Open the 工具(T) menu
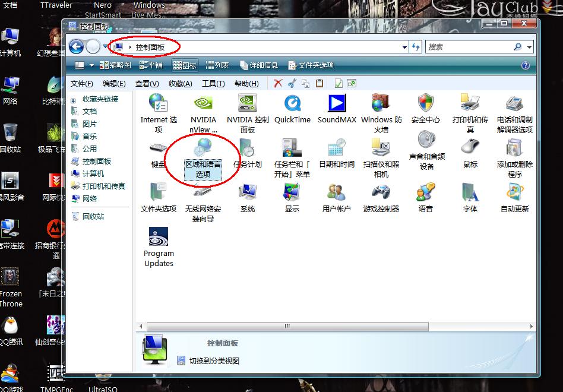 [x=213, y=84]
